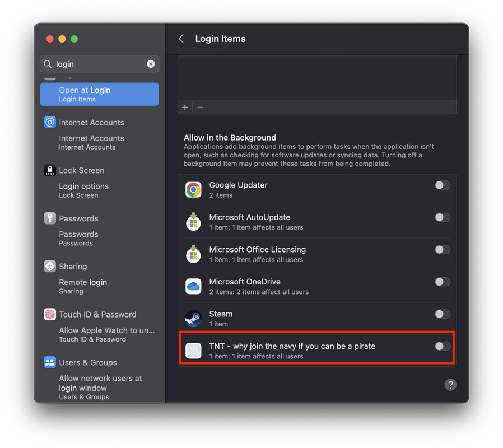Viewport: 503px width, 448px height.
Task: Open help with the question mark button
Action: pyautogui.click(x=450, y=385)
